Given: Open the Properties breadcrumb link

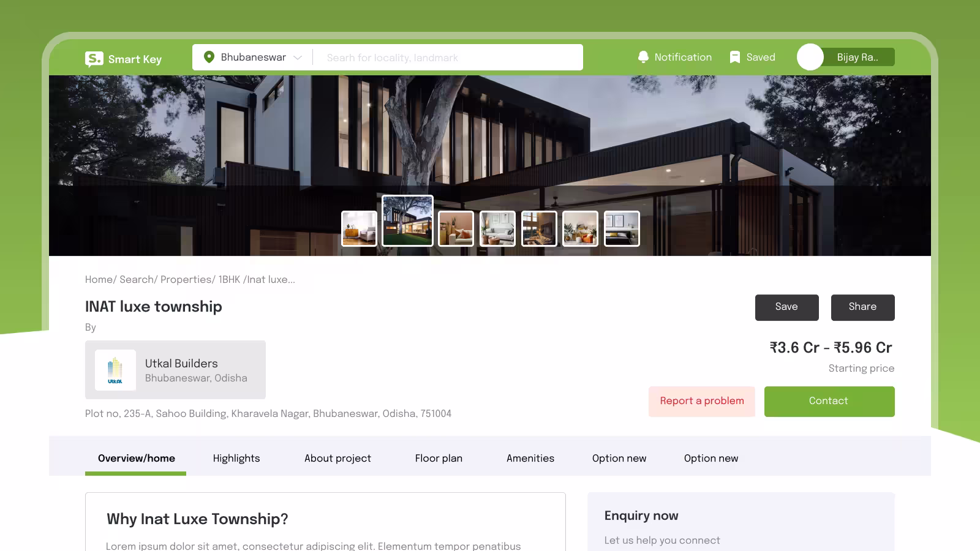Looking at the screenshot, I should pyautogui.click(x=186, y=279).
